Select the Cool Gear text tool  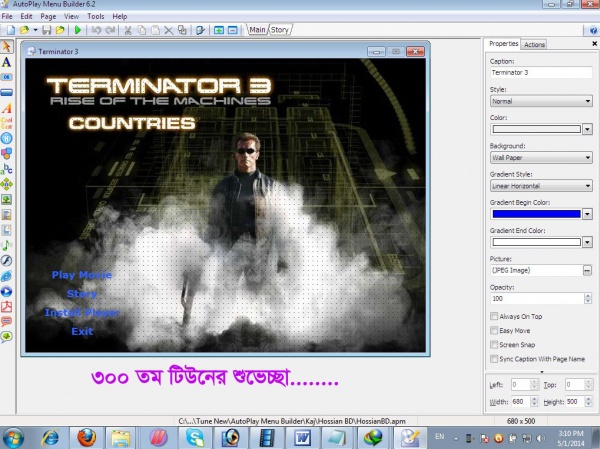click(7, 123)
